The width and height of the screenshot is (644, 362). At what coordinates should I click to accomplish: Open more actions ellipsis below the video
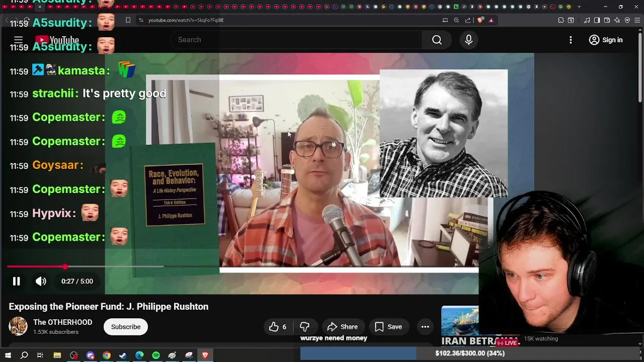(x=425, y=327)
